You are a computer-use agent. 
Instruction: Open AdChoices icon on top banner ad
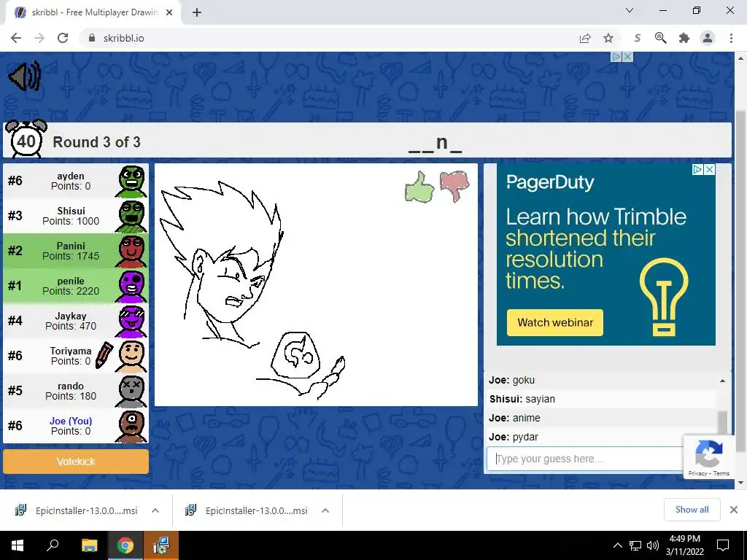[616, 57]
